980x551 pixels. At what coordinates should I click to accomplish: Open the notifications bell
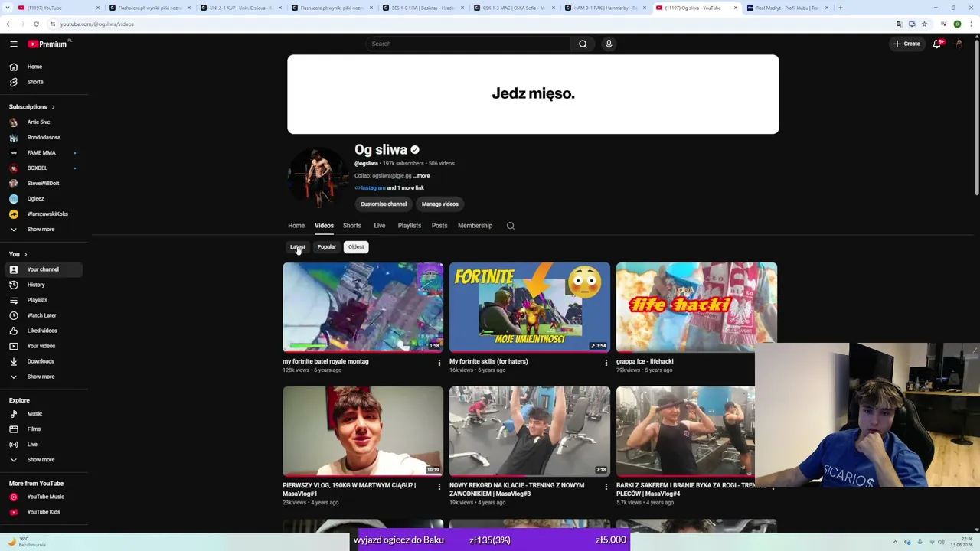[937, 44]
